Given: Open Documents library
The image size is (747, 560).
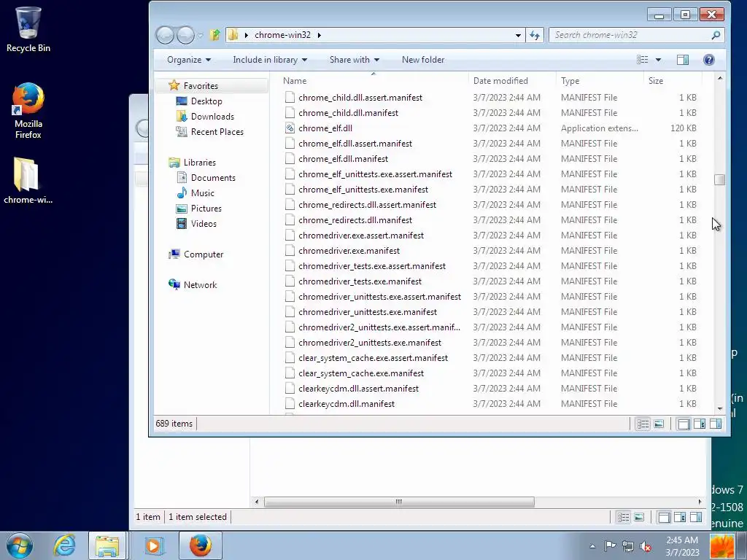Looking at the screenshot, I should [x=213, y=178].
